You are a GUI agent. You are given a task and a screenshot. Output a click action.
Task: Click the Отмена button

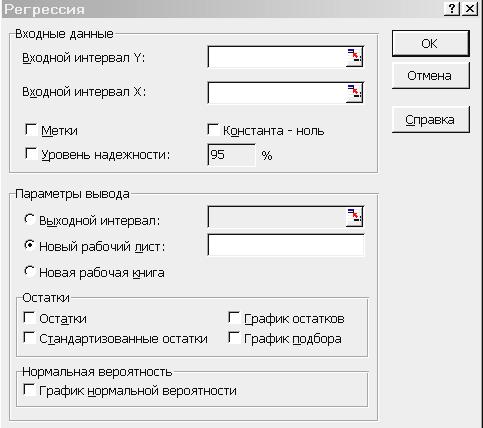pos(431,76)
